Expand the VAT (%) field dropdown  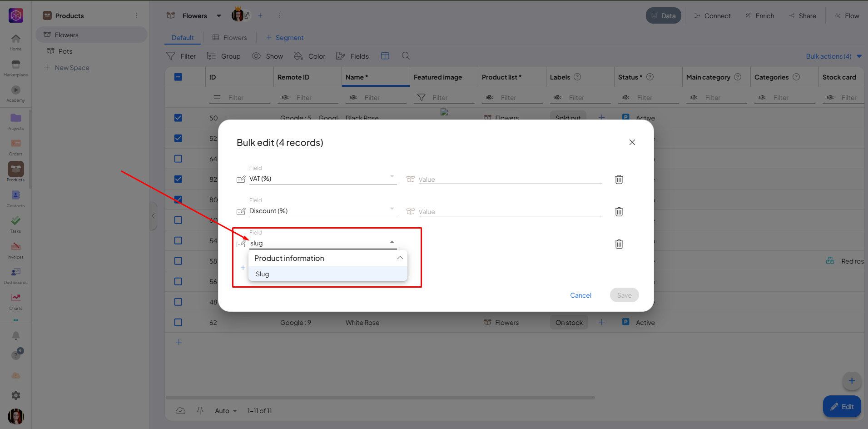[x=392, y=177]
